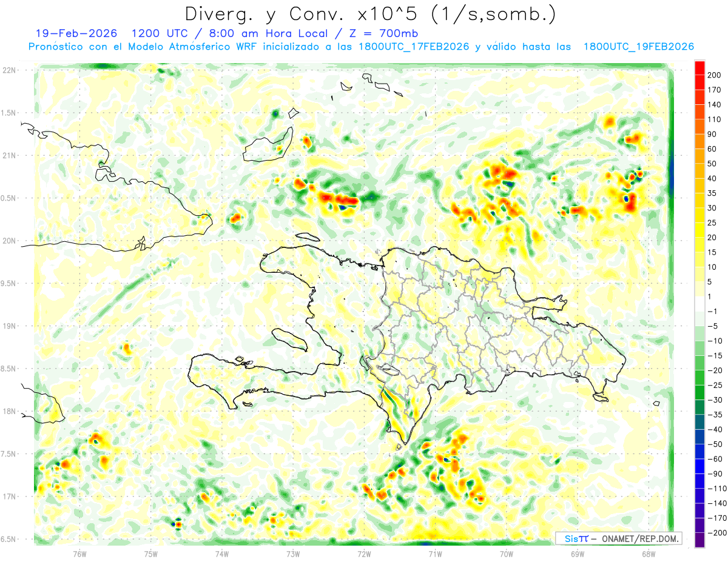This screenshot has width=728, height=562.
Task: Click the '76W' longitude label
Action: click(x=79, y=554)
